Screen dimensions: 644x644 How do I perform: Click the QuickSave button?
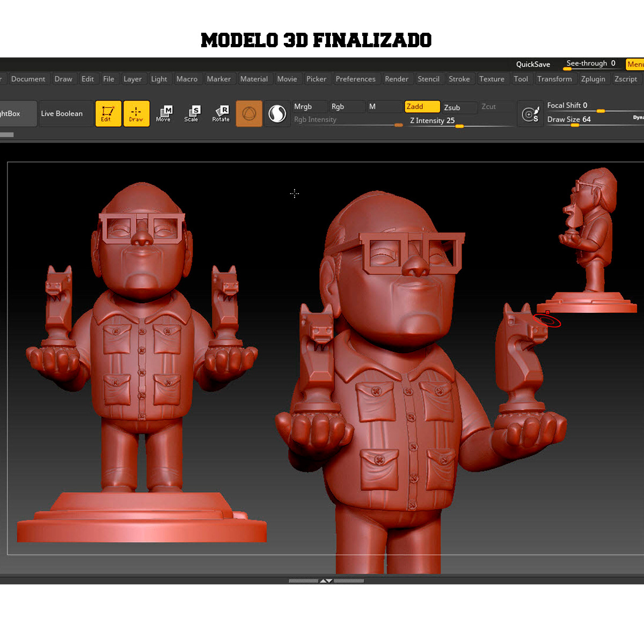click(x=532, y=64)
